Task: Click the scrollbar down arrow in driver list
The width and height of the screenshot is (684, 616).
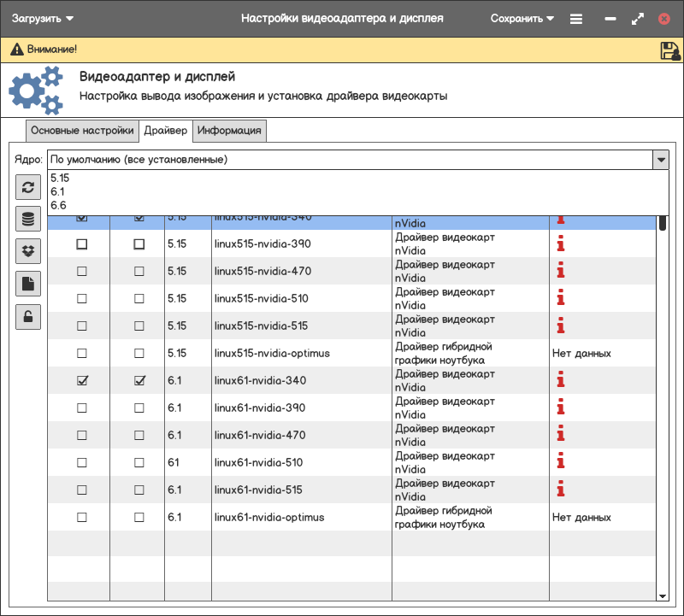Action: tap(663, 595)
